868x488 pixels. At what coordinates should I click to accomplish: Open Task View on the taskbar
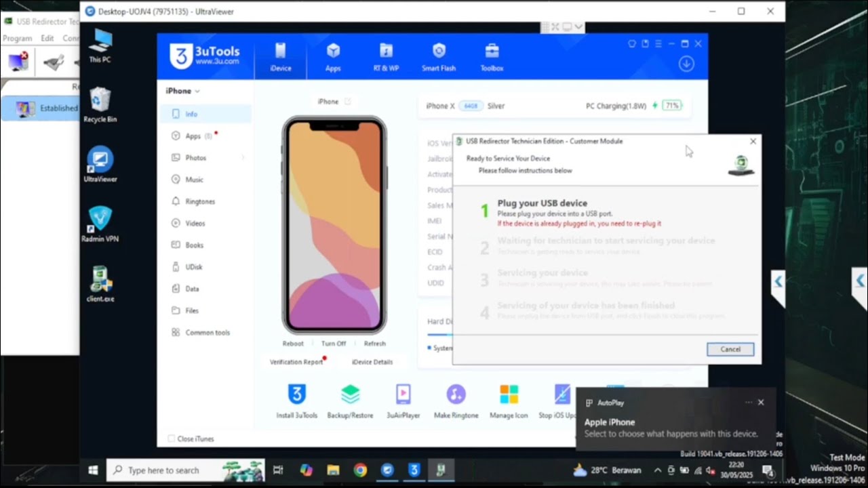[x=278, y=470]
